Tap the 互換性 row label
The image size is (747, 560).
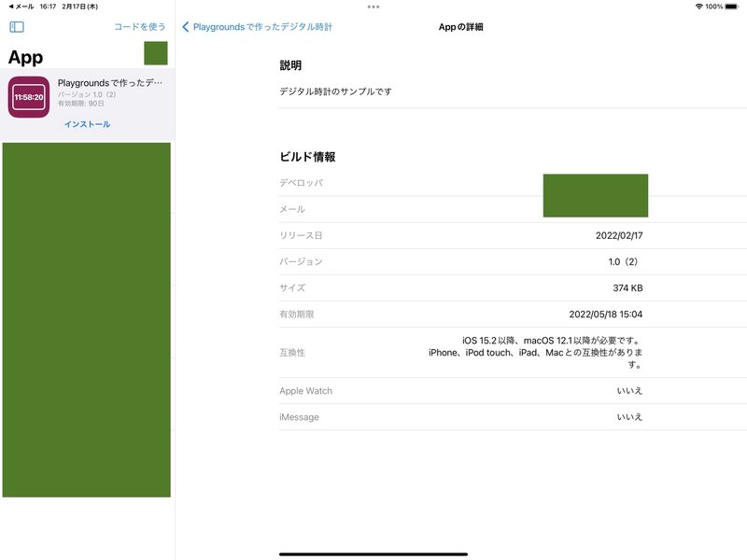click(x=292, y=353)
